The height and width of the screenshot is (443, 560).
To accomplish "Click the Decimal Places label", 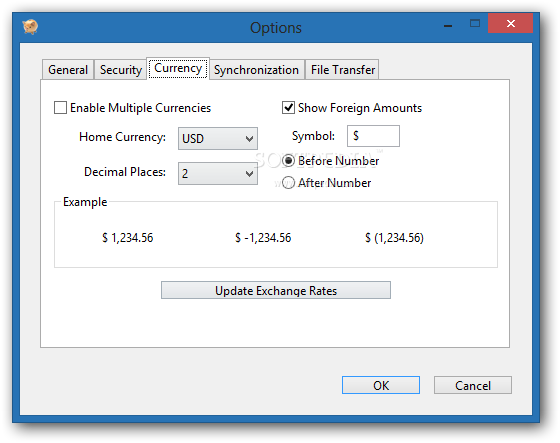I will [x=125, y=172].
